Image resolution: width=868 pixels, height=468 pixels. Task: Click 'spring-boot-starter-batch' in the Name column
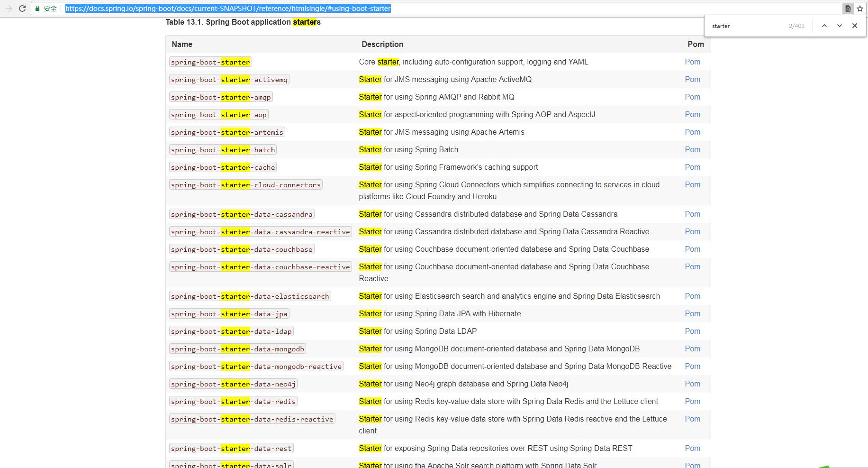[223, 150]
